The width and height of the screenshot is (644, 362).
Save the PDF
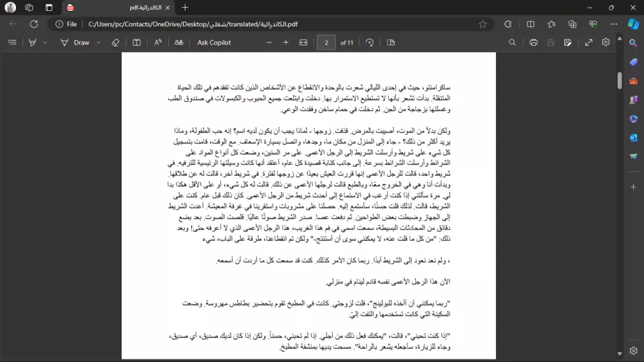point(551,43)
